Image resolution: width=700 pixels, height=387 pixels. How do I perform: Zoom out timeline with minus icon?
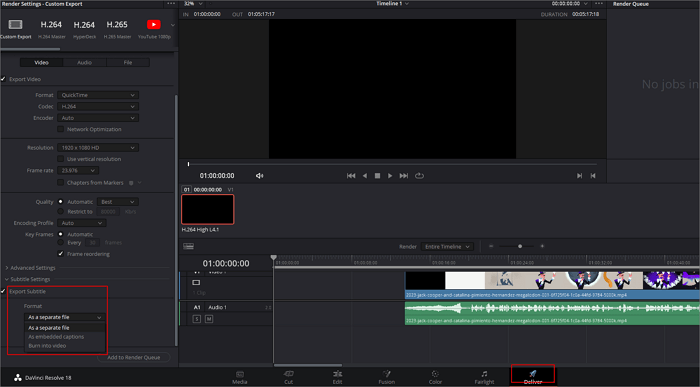point(491,246)
